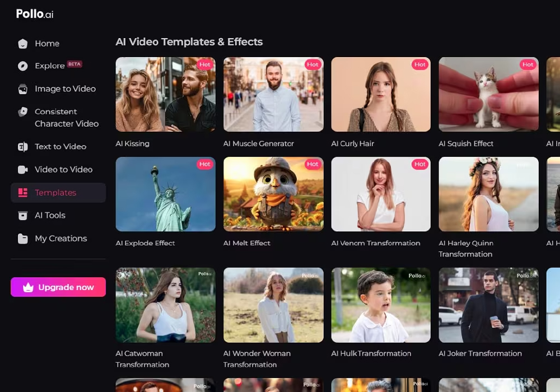Viewport: 560px width, 392px height.
Task: Open the My Creations folder icon
Action: (22, 239)
